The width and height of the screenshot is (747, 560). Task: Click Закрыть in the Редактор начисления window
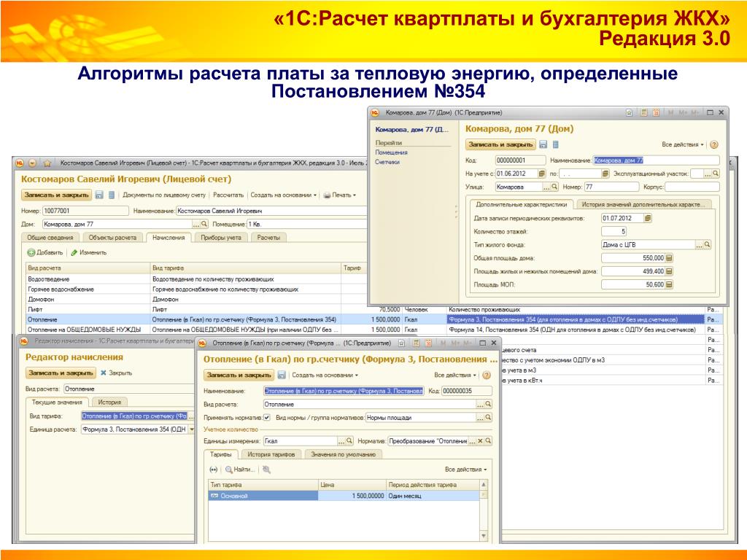116,373
